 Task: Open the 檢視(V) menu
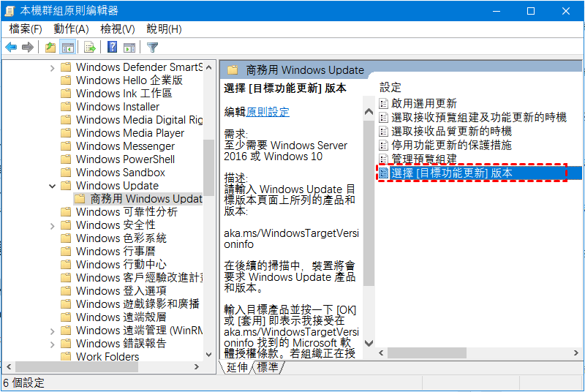(117, 29)
